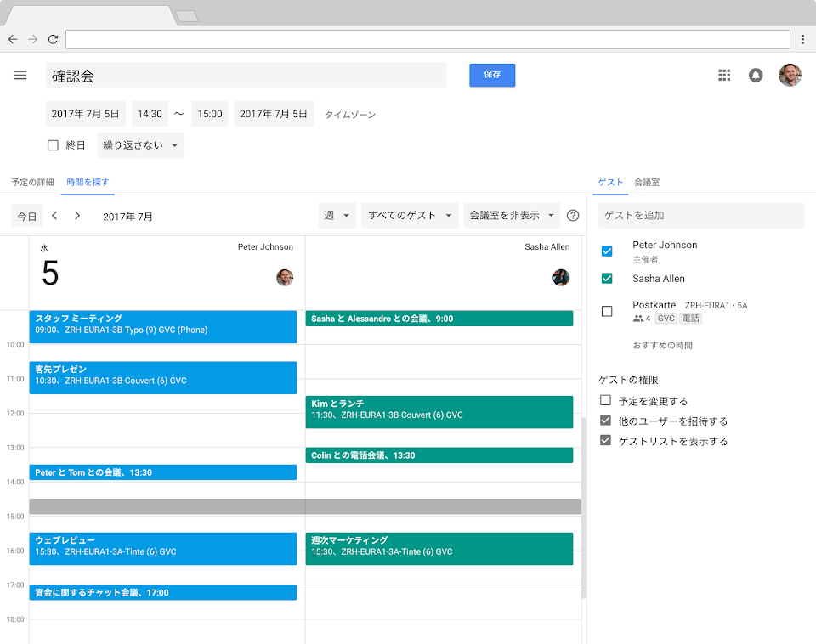This screenshot has height=644, width=816.
Task: Open the browser three-dot menu
Action: coord(803,39)
